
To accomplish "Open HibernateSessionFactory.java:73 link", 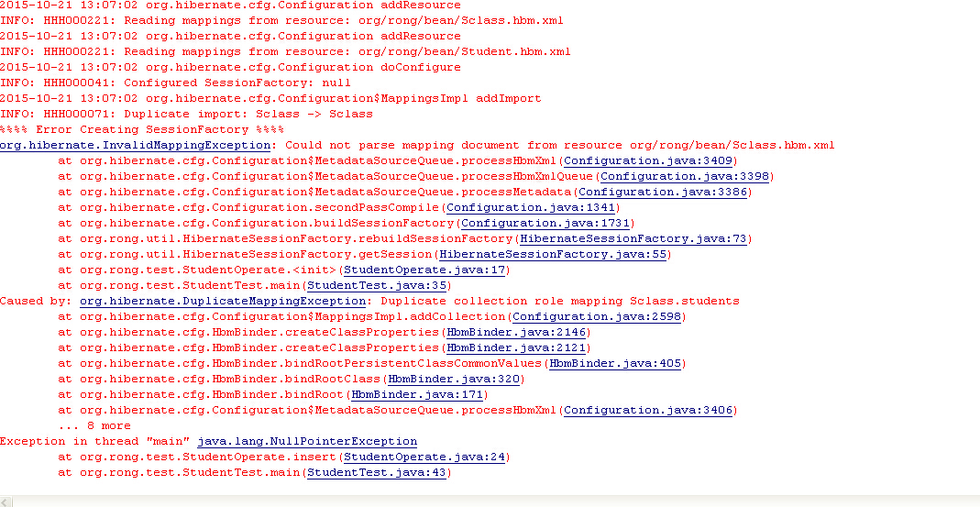I will tap(633, 238).
